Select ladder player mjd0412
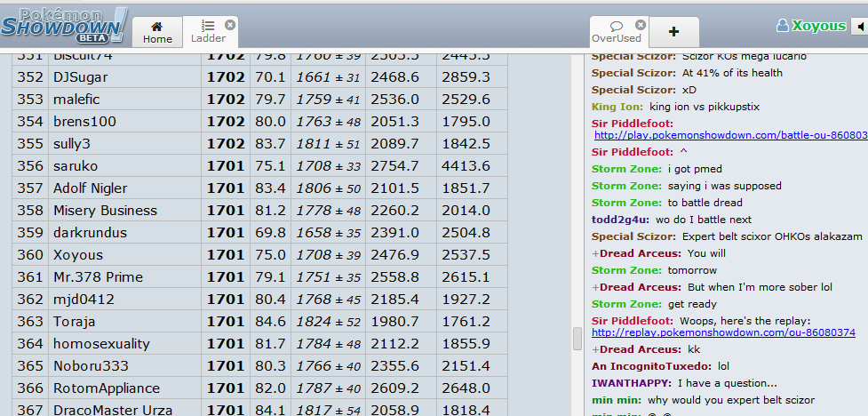The width and height of the screenshot is (868, 416). point(84,300)
